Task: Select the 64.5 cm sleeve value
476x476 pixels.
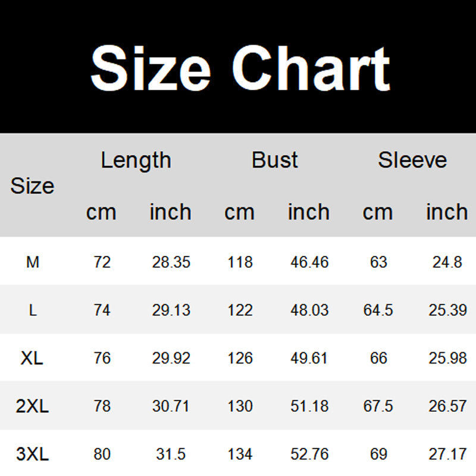Action: pyautogui.click(x=378, y=310)
